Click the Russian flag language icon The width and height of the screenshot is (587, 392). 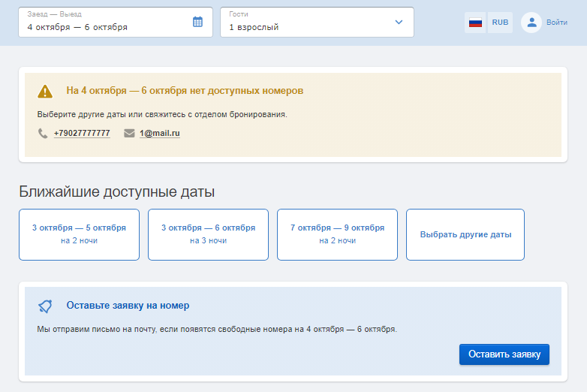tap(475, 23)
